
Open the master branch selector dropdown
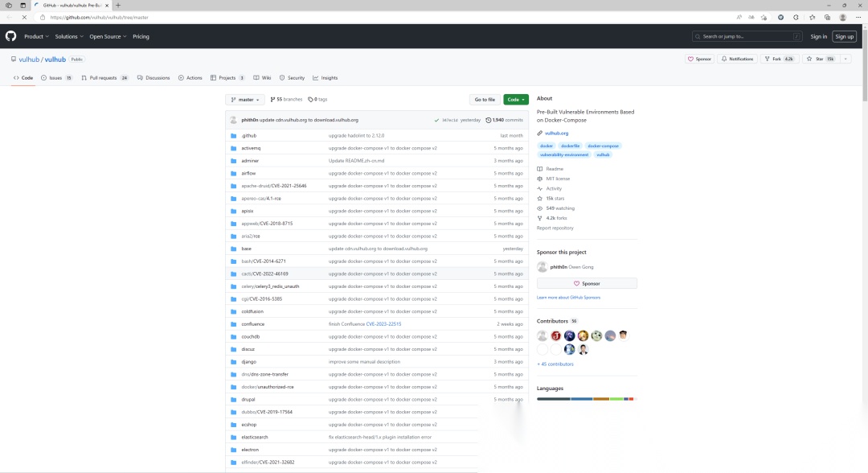244,100
